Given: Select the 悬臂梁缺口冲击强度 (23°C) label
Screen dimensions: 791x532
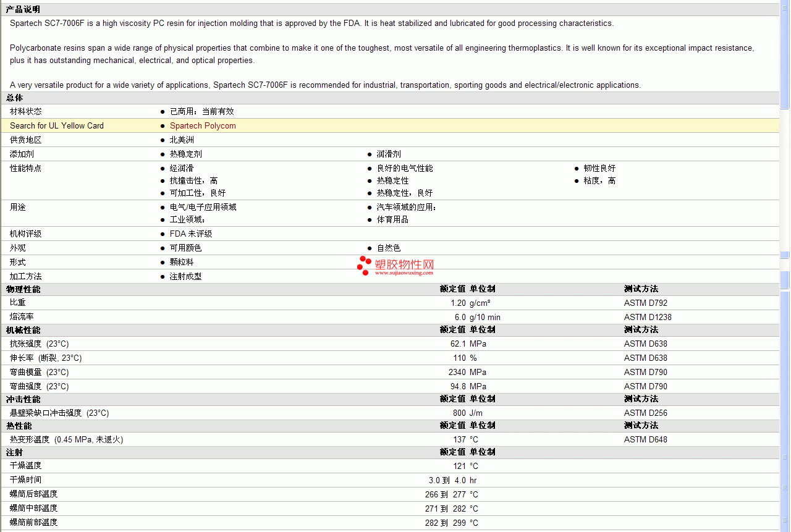Looking at the screenshot, I should pos(59,413).
